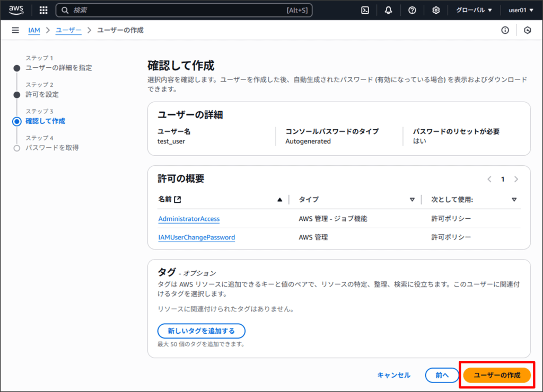543x392 pixels.
Task: Sort permissions by タイプ column
Action: (412, 200)
